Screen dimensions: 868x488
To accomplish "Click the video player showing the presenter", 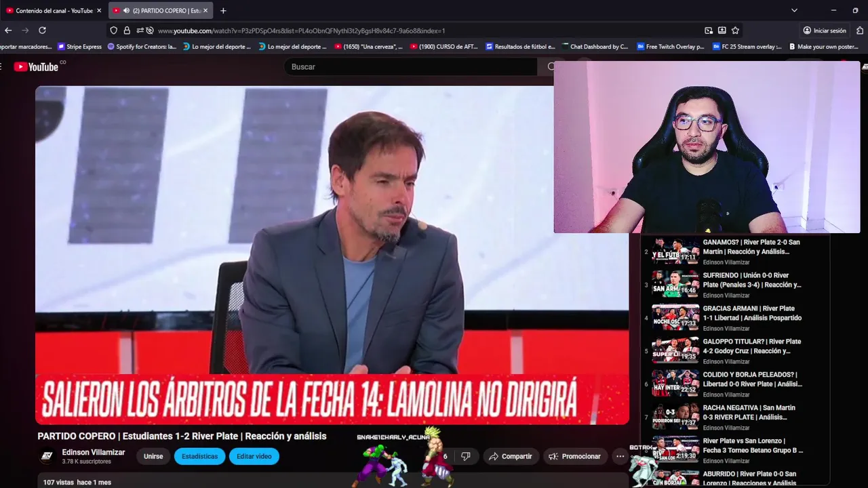I will 332,256.
